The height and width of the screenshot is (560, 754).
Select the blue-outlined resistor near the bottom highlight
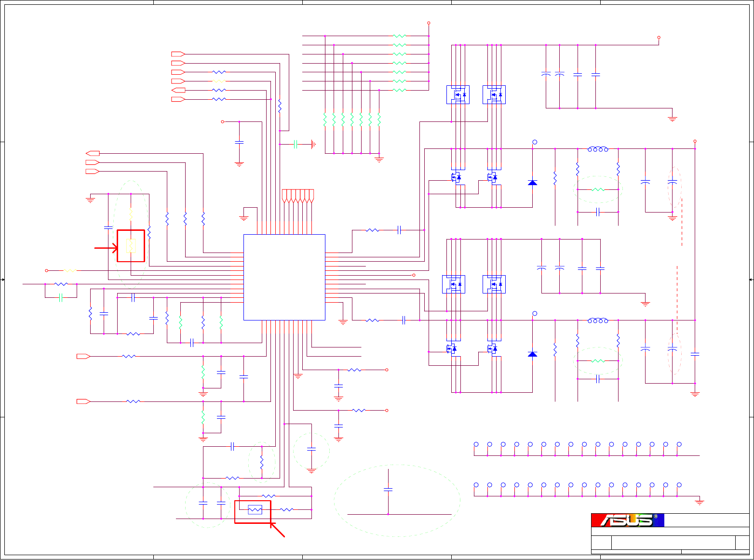(x=255, y=509)
